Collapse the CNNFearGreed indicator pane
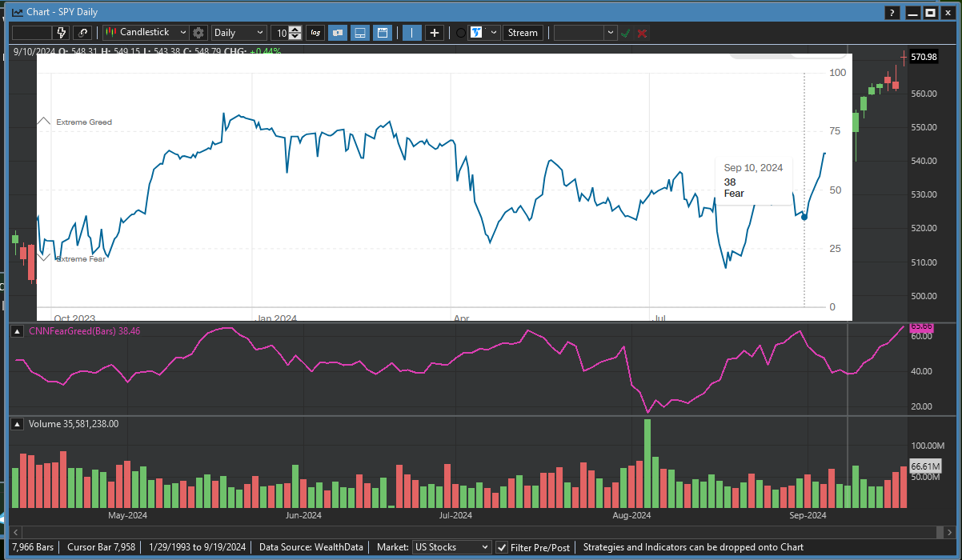 [x=15, y=331]
